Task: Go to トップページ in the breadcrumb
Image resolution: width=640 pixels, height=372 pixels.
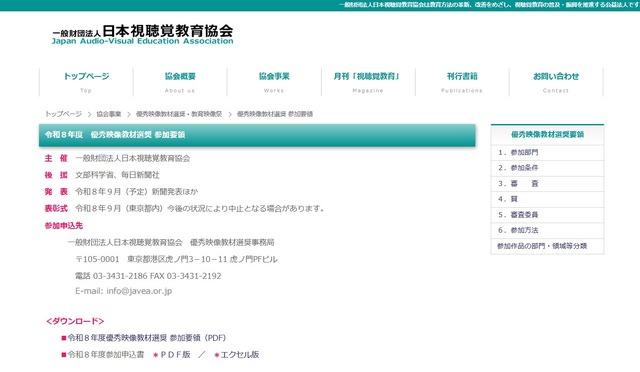Action: click(63, 114)
